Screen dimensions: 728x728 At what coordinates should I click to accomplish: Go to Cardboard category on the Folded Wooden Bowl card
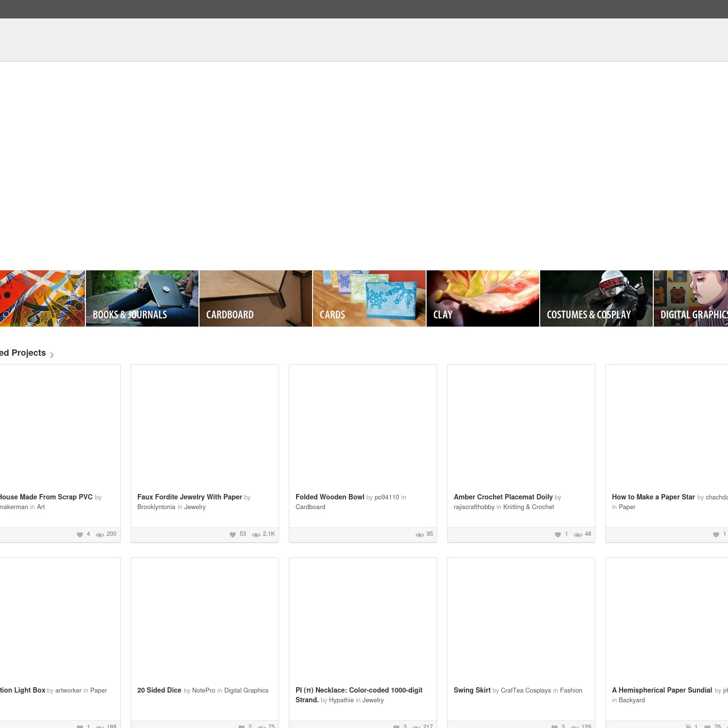coord(310,507)
